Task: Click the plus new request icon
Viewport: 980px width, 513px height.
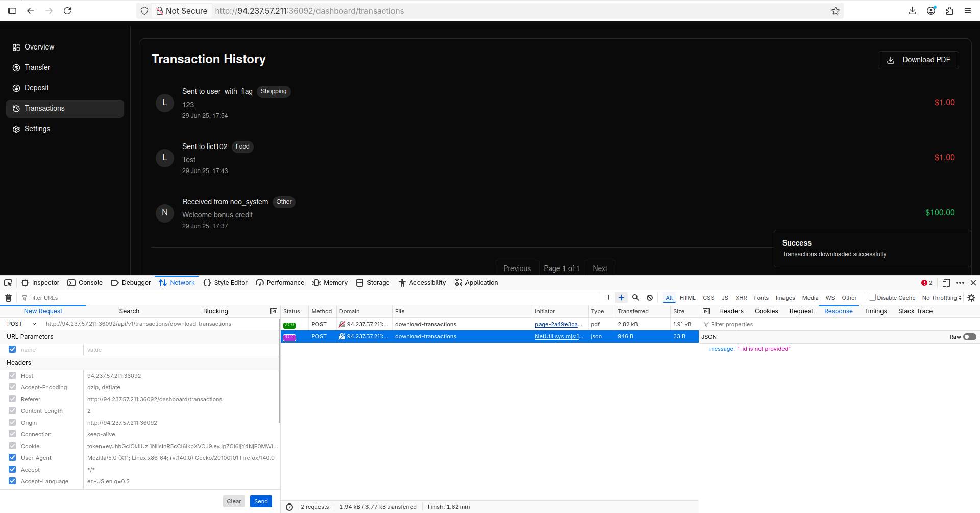Action: [x=621, y=298]
